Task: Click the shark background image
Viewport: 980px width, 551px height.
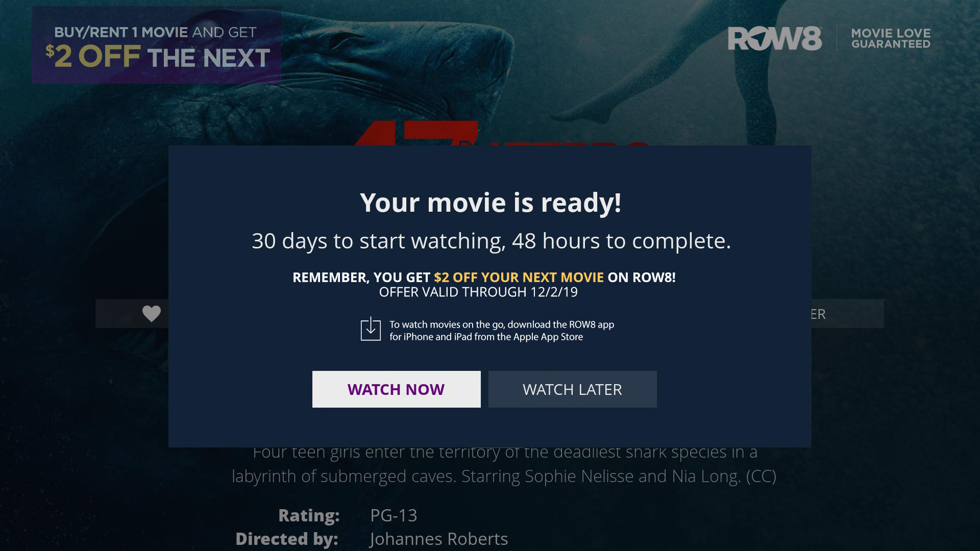Action: 357,71
